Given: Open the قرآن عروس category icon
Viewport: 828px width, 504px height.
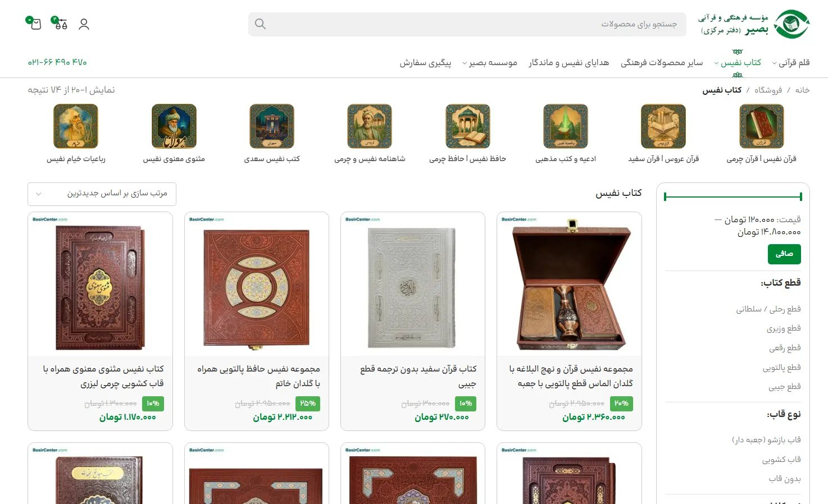Looking at the screenshot, I should pyautogui.click(x=663, y=126).
